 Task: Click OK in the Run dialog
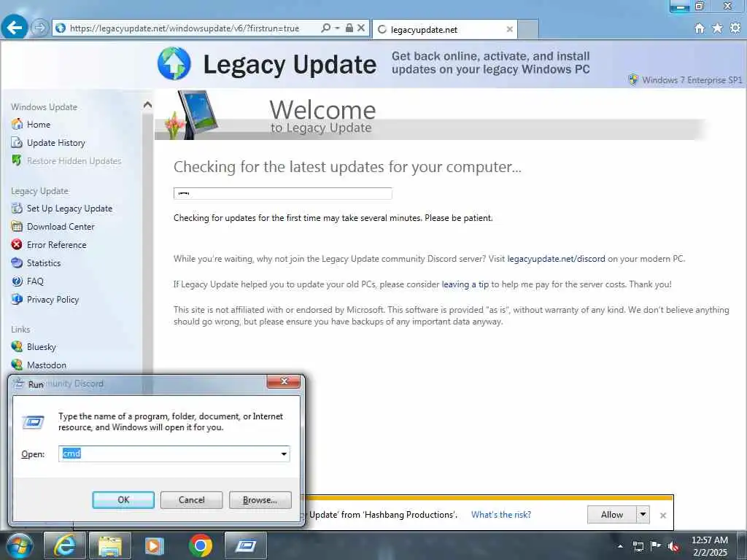(x=123, y=500)
